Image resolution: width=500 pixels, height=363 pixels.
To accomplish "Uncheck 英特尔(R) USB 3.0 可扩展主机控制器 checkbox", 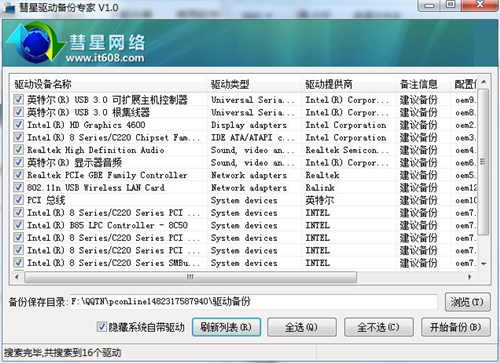I will click(x=19, y=99).
